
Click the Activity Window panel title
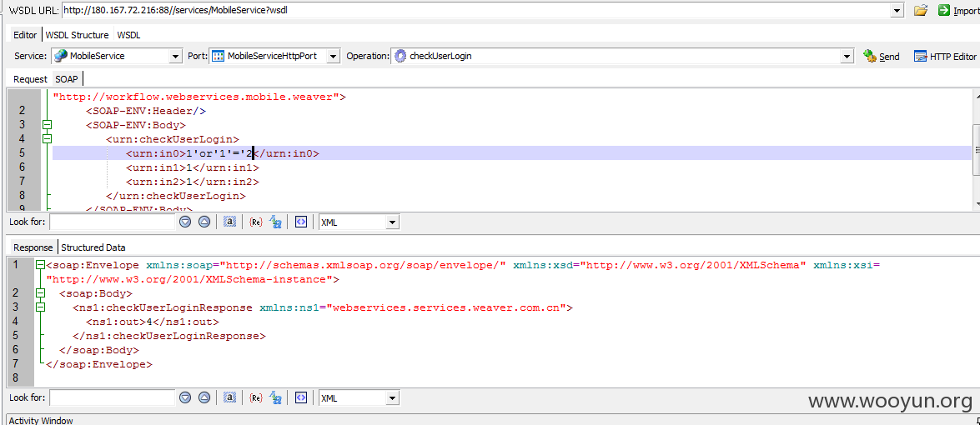[41, 421]
